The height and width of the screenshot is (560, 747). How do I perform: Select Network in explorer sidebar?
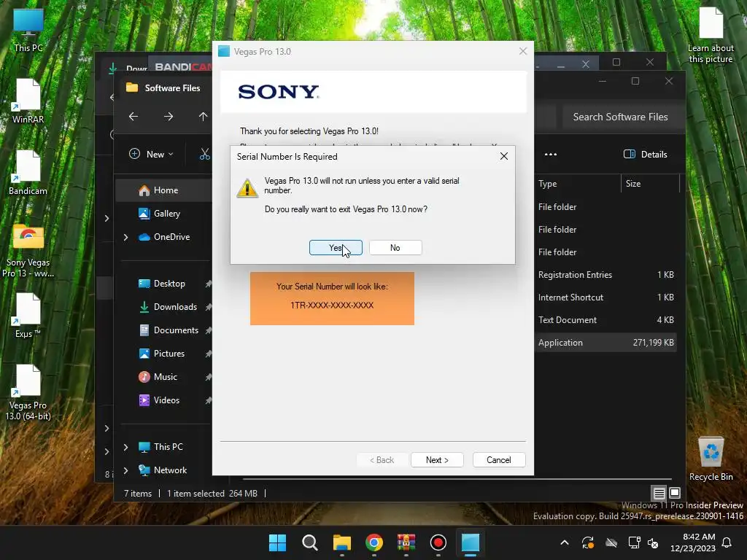click(163, 470)
